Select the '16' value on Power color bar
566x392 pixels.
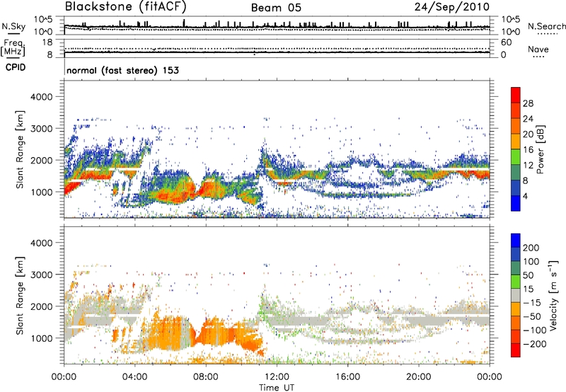click(528, 150)
